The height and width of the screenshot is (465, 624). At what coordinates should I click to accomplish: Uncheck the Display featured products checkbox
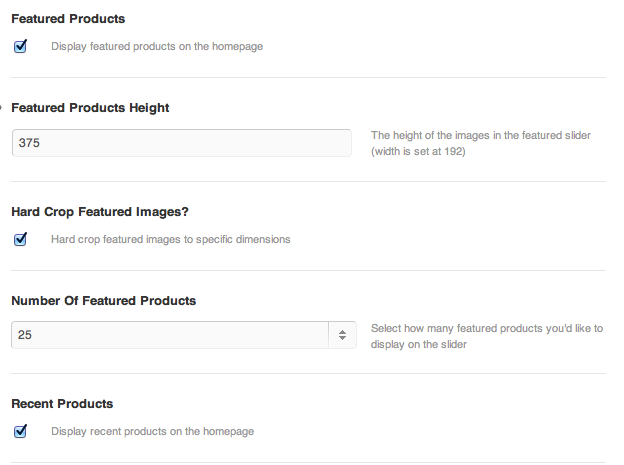coord(20,47)
